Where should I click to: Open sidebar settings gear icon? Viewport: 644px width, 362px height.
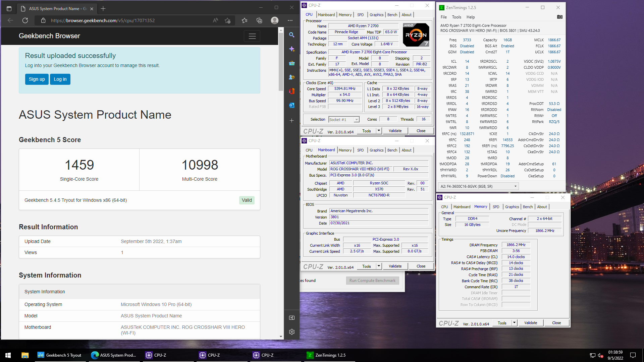292,331
